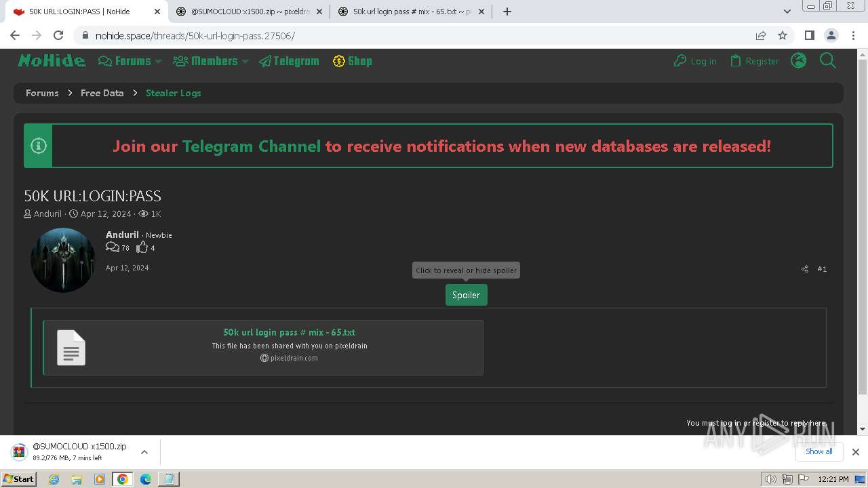Expand the Forums dropdown arrow
Screen dimensions: 868x488
(x=158, y=62)
